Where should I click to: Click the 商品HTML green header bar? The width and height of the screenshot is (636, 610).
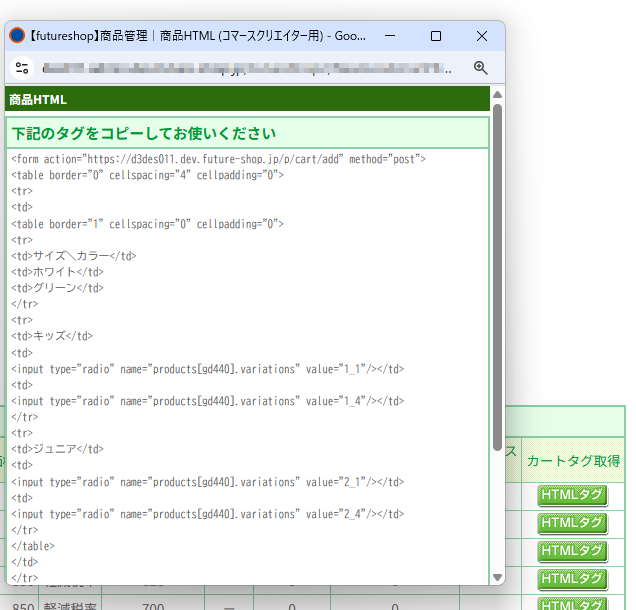[x=247, y=100]
